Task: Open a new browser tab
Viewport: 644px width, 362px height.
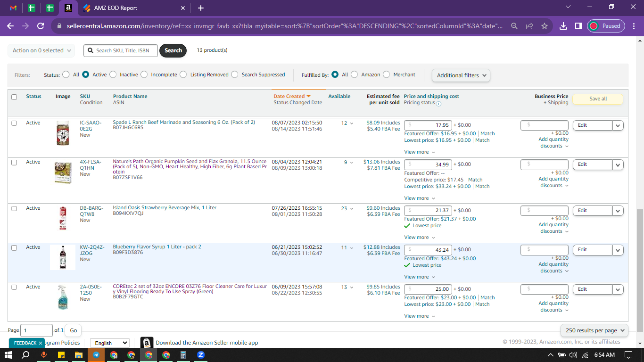Action: 201,8
